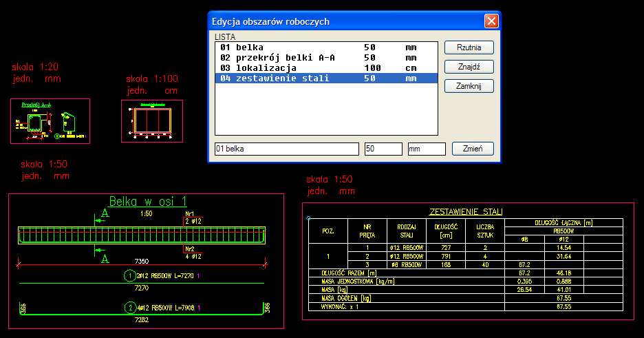This screenshot has width=644, height=338.
Task: Click bar label 2ø12 RB500W L=7270
Action: 165,275
